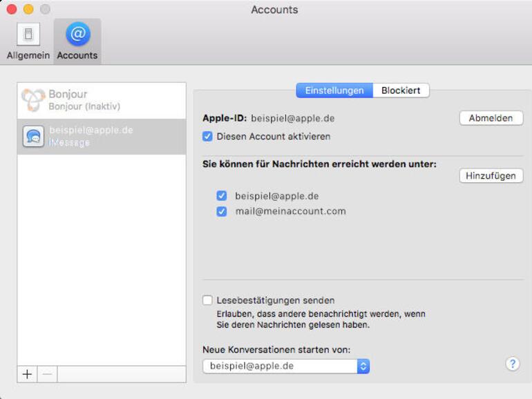Select the beispiel@apple.de iMessage account row
The height and width of the screenshot is (399, 532).
tap(102, 137)
